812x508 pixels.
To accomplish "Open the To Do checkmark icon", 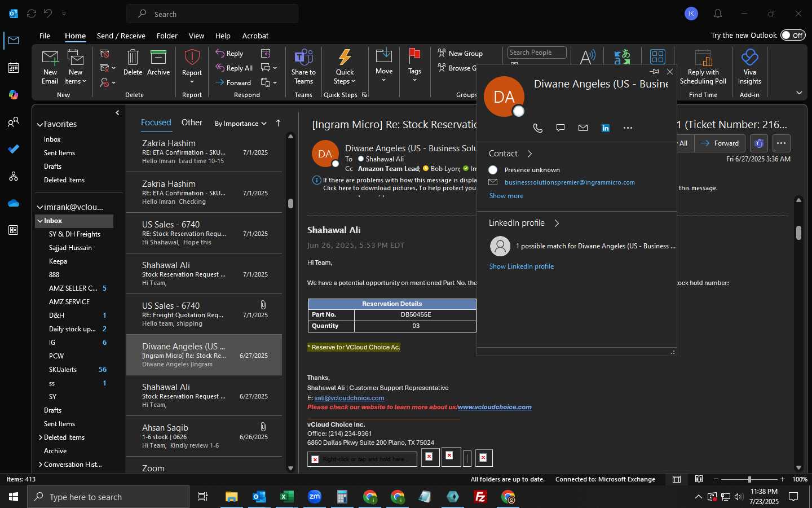I will click(14, 149).
